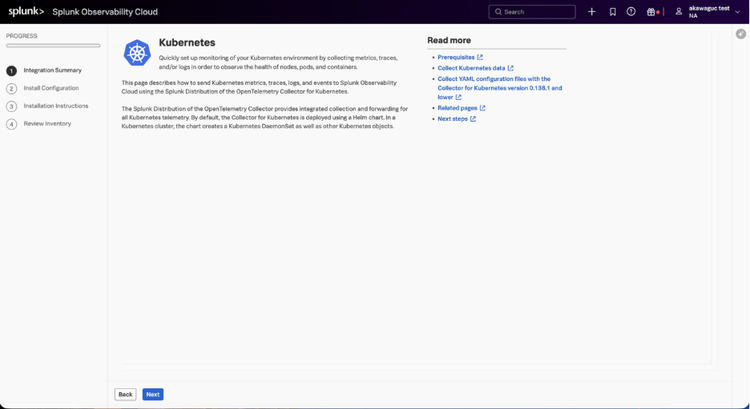The width and height of the screenshot is (750, 409).
Task: Open the Collect Kubernetes data link
Action: click(x=471, y=68)
